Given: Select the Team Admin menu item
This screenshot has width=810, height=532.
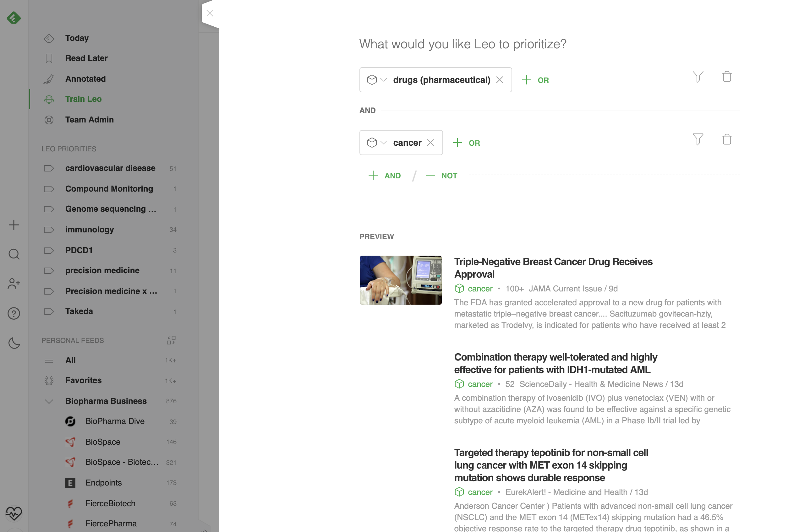Looking at the screenshot, I should click(89, 120).
